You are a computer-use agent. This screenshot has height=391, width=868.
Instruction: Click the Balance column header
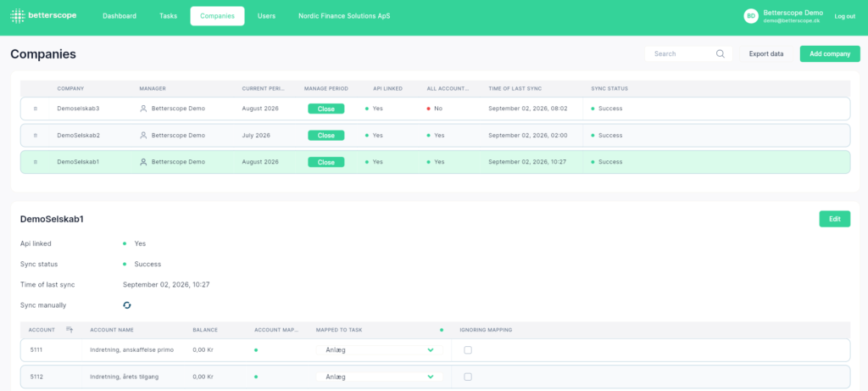[x=205, y=330]
